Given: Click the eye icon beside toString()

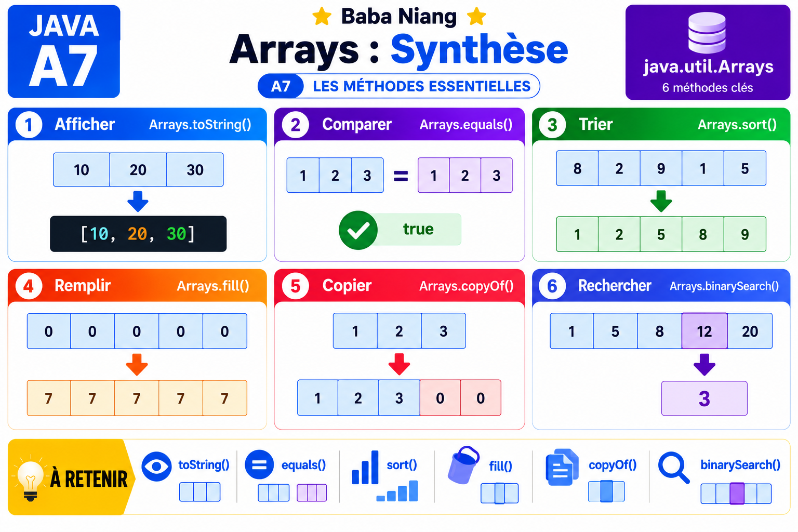Looking at the screenshot, I should click(x=156, y=466).
